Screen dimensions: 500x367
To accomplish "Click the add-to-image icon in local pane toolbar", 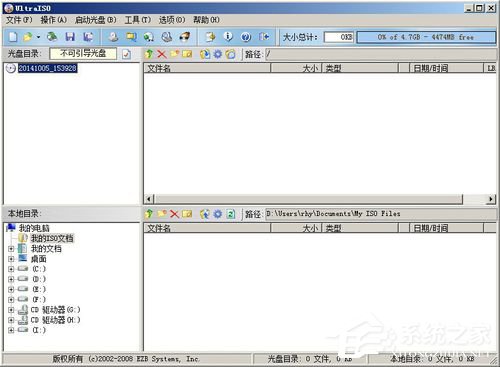I will click(205, 214).
